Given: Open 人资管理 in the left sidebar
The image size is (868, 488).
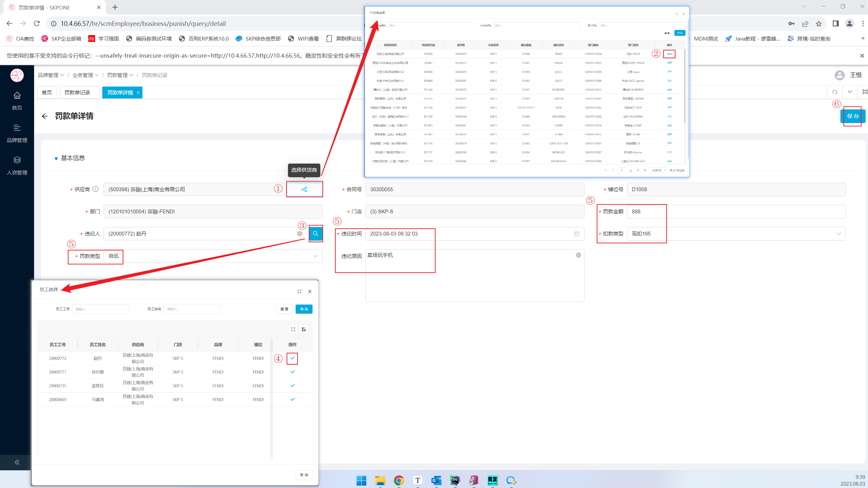Looking at the screenshot, I should click(x=17, y=166).
